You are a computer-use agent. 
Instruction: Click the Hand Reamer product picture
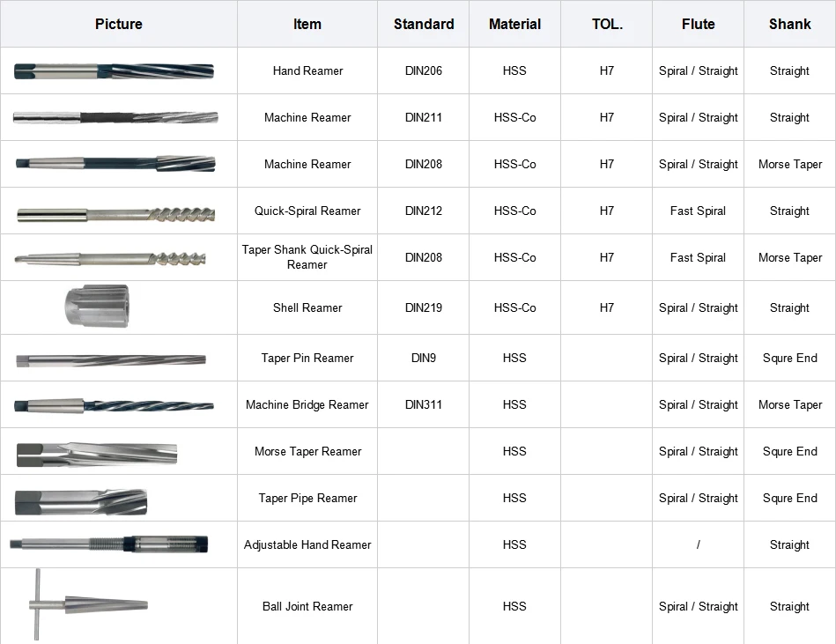pos(115,70)
